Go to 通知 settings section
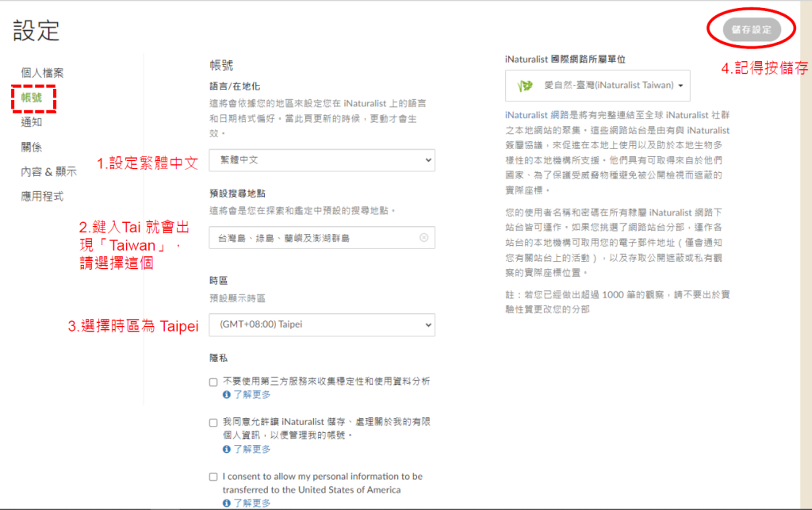 coord(32,122)
